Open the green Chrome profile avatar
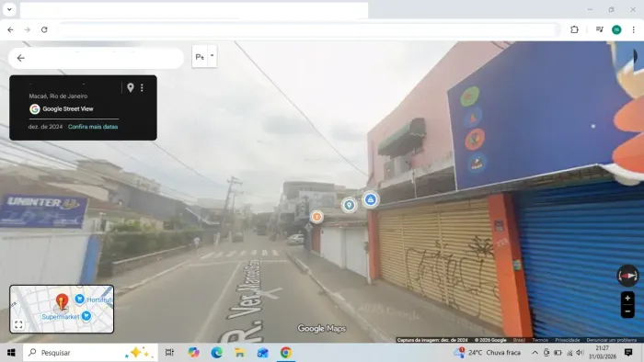This screenshot has width=644, height=362. [616, 29]
